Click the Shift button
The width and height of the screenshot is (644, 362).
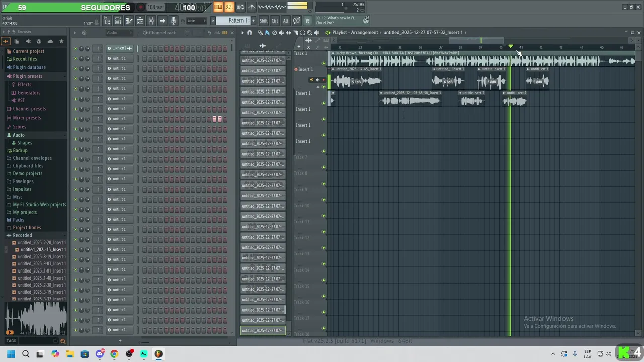click(264, 21)
